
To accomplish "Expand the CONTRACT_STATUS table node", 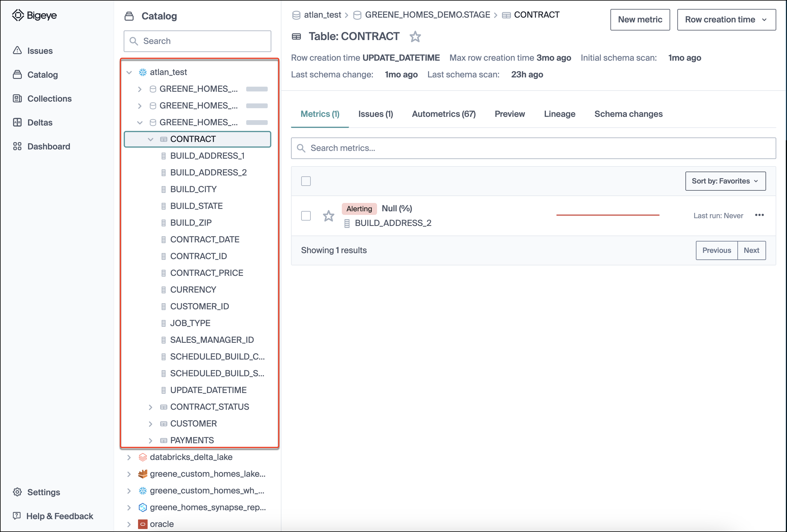I will [150, 407].
